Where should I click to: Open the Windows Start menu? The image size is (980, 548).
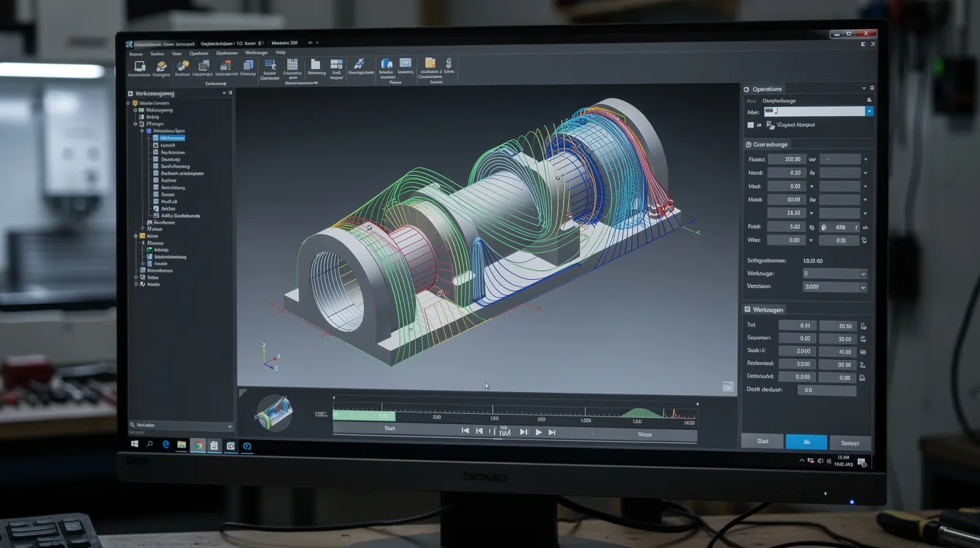135,445
